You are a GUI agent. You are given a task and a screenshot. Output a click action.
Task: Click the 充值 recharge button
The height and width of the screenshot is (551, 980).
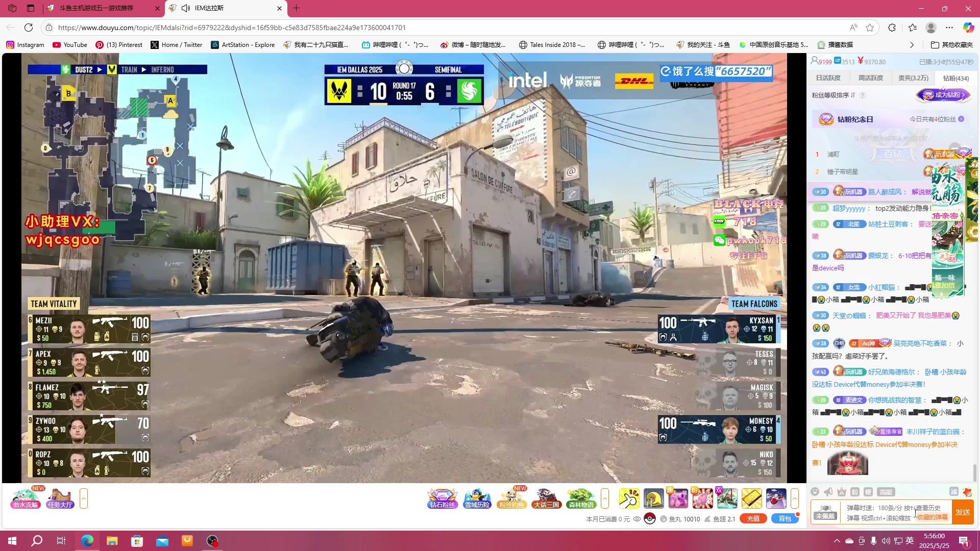[x=753, y=519]
